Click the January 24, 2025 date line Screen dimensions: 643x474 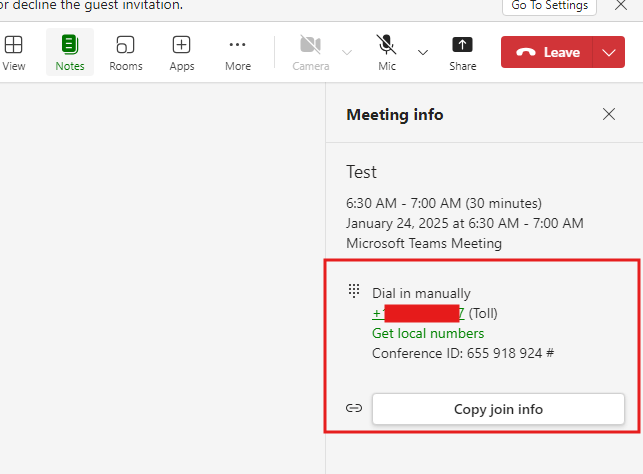(x=465, y=223)
